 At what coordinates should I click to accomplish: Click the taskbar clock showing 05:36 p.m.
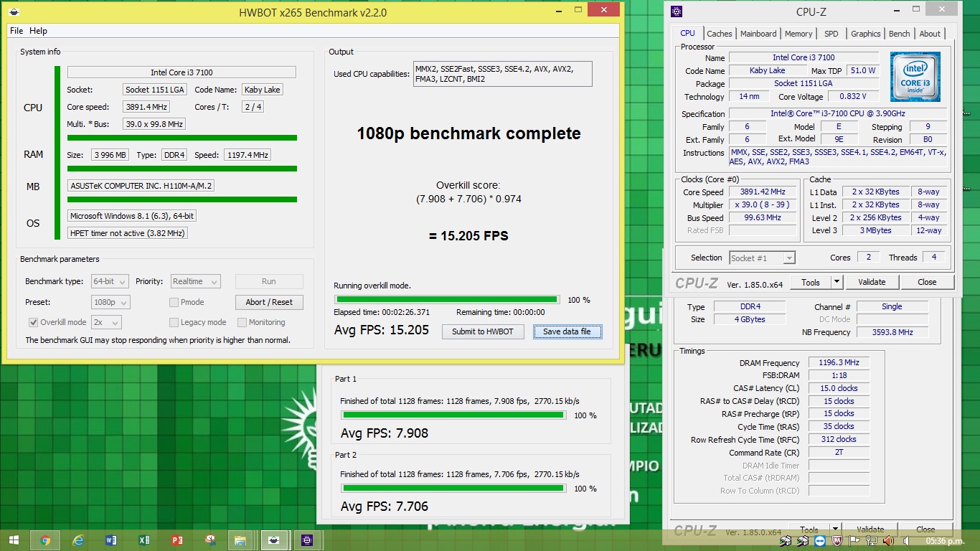[x=944, y=541]
